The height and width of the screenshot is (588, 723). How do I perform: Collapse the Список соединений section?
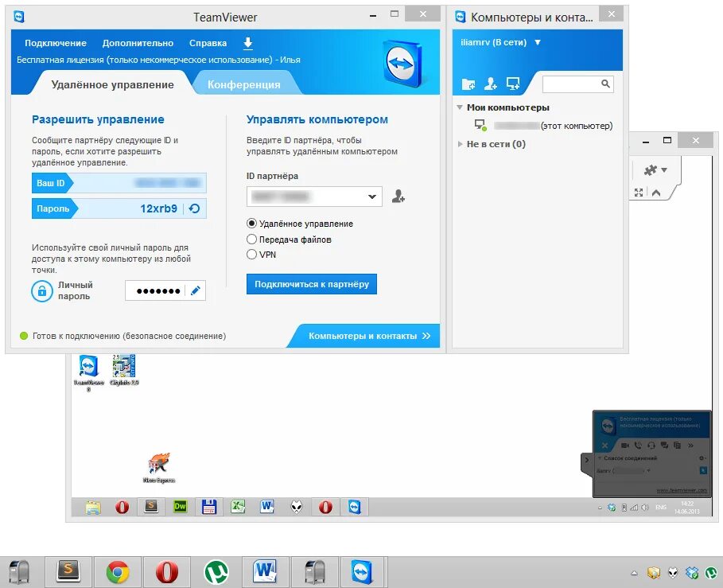[x=600, y=458]
